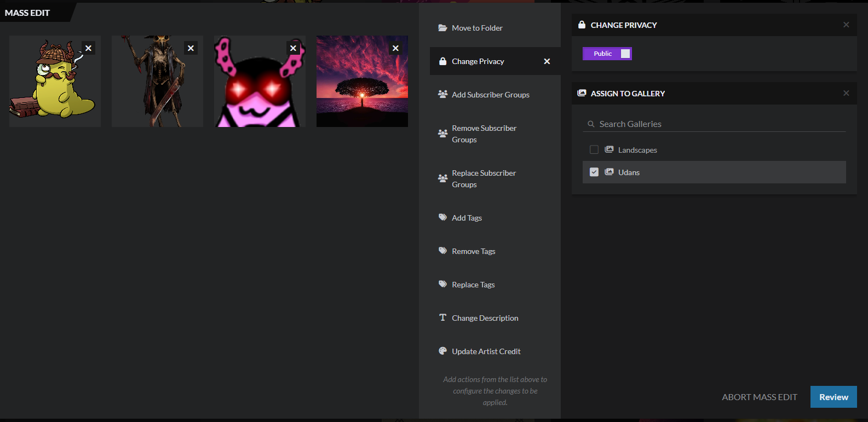Click the Change Privacy panel lock icon
Image resolution: width=868 pixels, height=422 pixels.
coord(582,25)
